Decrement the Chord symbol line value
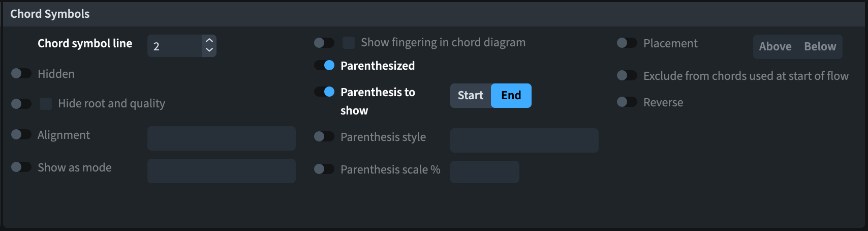 click(209, 50)
